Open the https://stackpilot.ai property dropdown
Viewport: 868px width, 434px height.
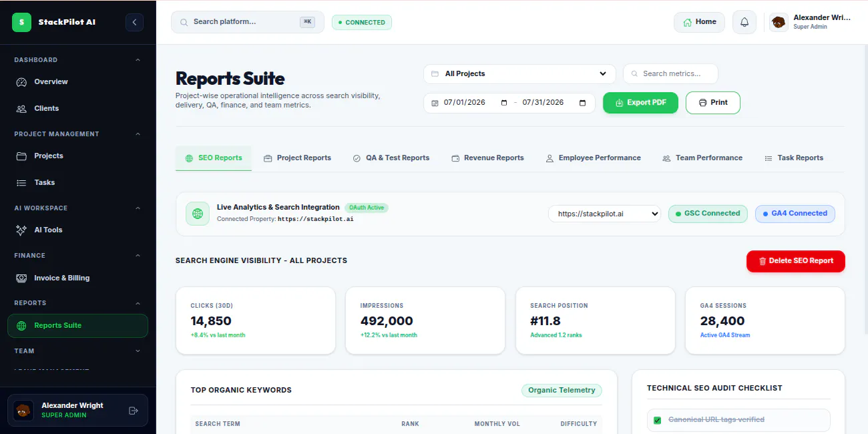[x=604, y=214]
